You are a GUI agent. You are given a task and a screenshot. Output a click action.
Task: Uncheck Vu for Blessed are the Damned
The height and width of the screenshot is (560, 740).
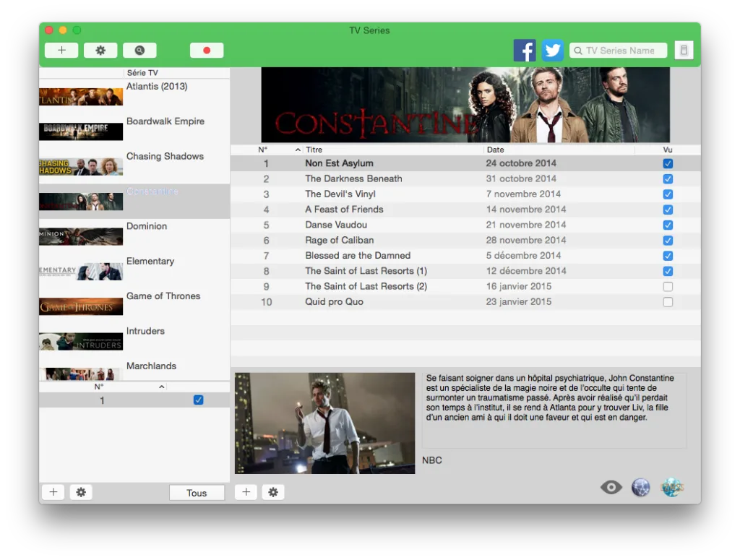(x=668, y=256)
